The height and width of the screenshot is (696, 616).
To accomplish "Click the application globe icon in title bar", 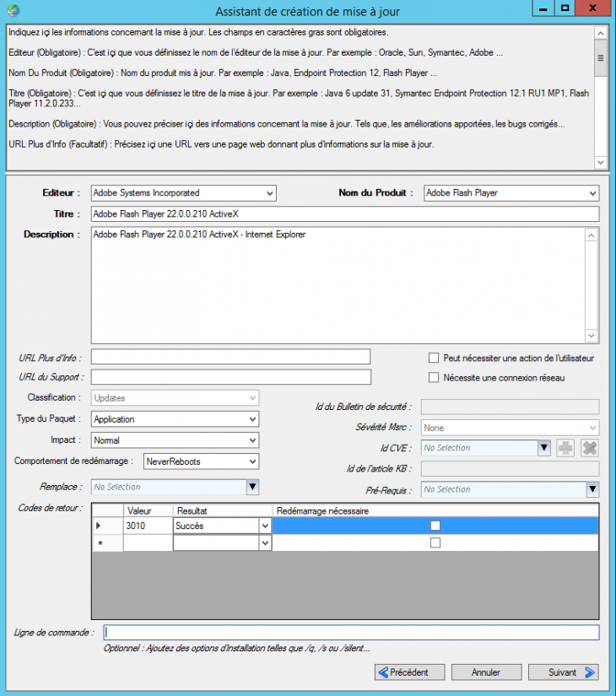I will pos(14,10).
